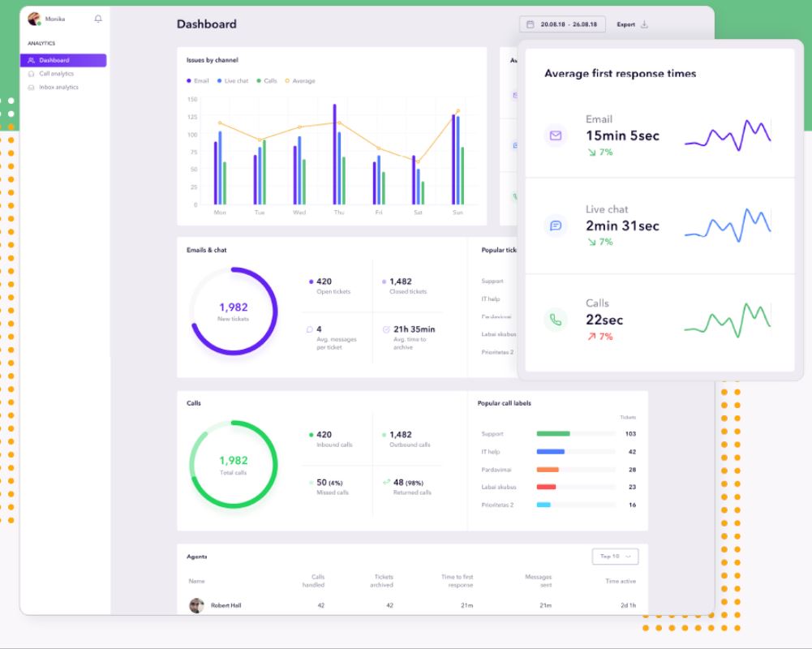This screenshot has width=812, height=649.
Task: Click the "Average first response times" heading
Action: 620,74
